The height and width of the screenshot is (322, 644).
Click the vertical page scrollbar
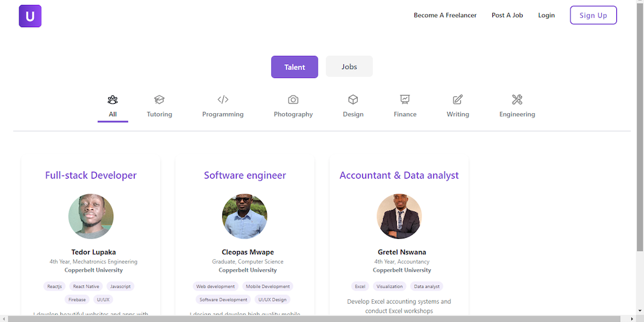[x=640, y=126]
